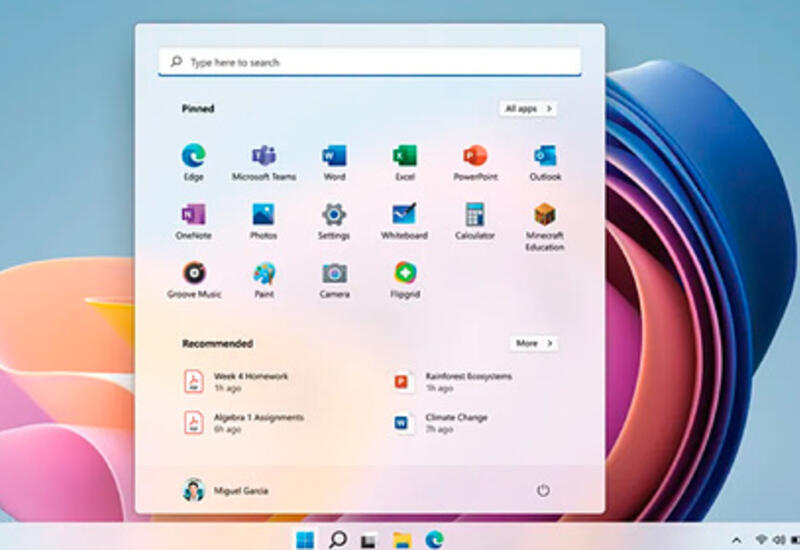Screen dimensions: 800x550
Task: Click the Windows Start taskbar button
Action: 305,539
